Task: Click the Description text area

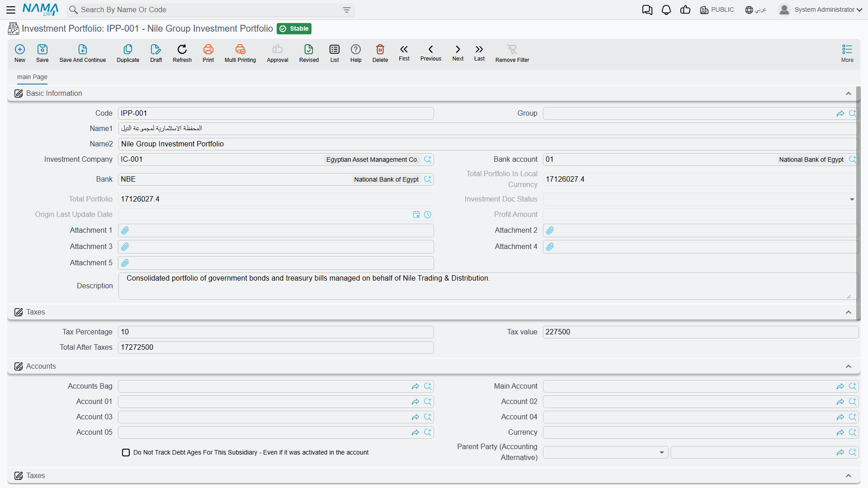Action: point(487,286)
